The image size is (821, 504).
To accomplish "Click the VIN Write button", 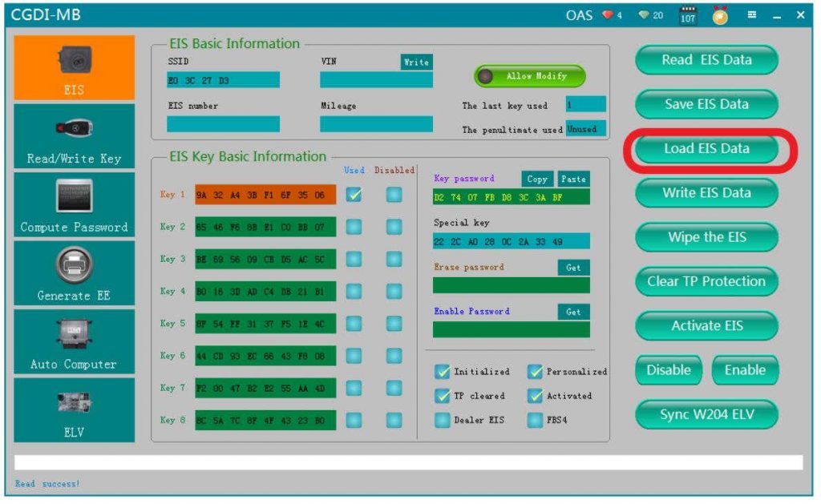I will [417, 62].
